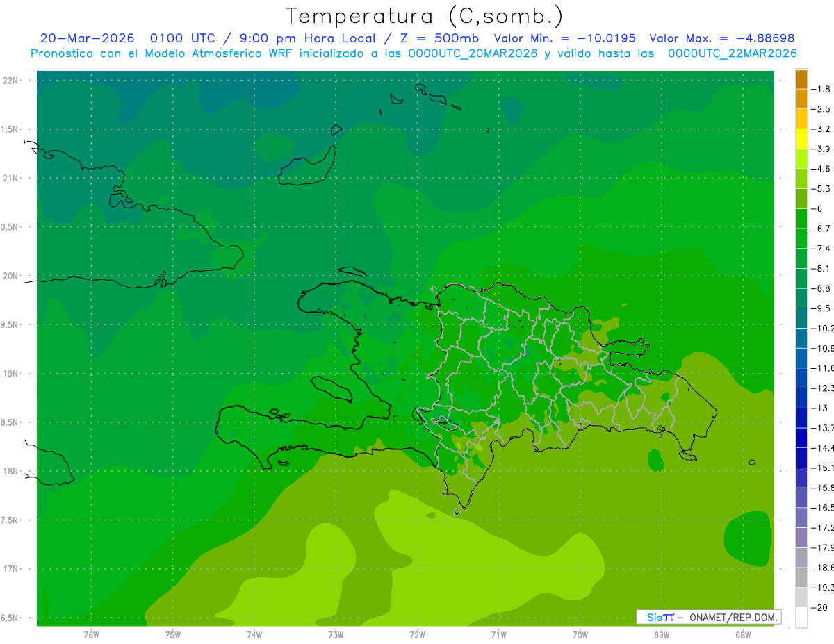
Task: Click the SisTT ONAMET/REP.DOM. logo label
Action: click(x=708, y=617)
